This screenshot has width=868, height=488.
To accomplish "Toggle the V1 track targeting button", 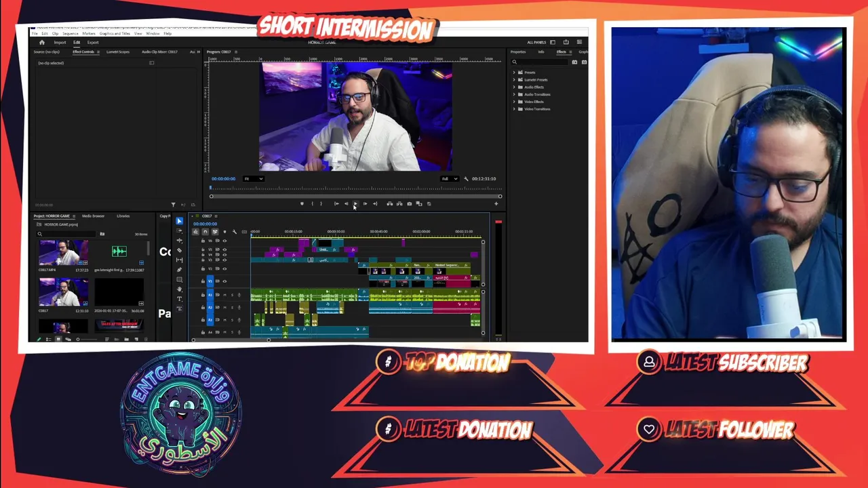I will click(x=210, y=281).
